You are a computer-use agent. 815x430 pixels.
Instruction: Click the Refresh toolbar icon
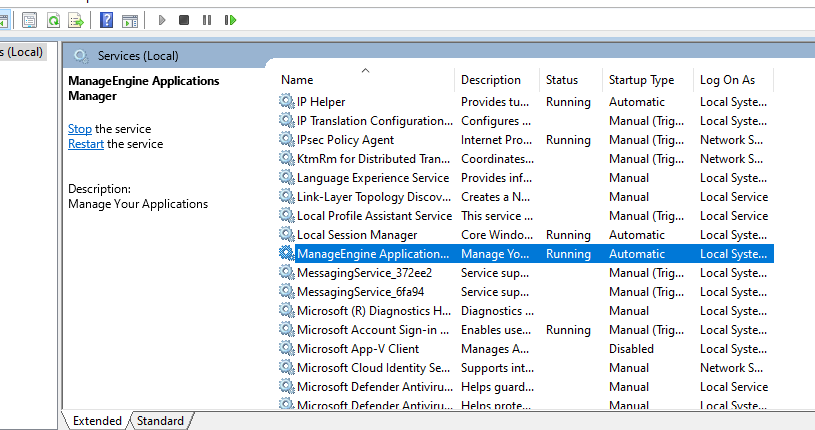click(x=53, y=20)
